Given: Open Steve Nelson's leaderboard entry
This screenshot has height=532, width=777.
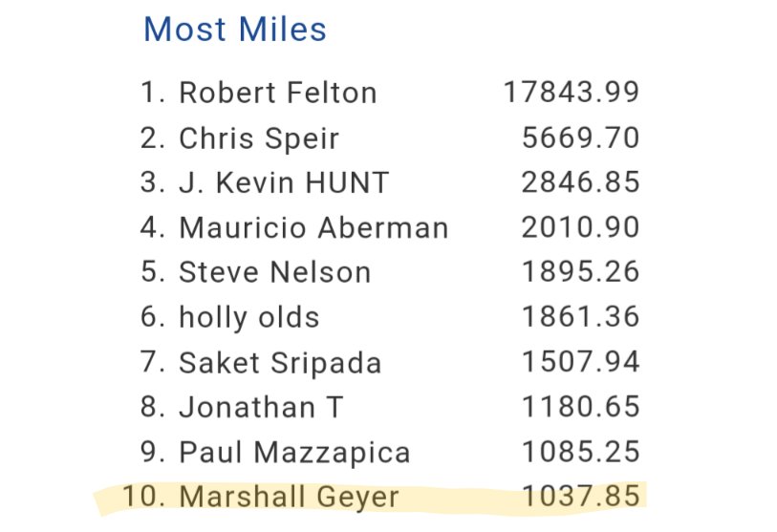Looking at the screenshot, I should 274,272.
